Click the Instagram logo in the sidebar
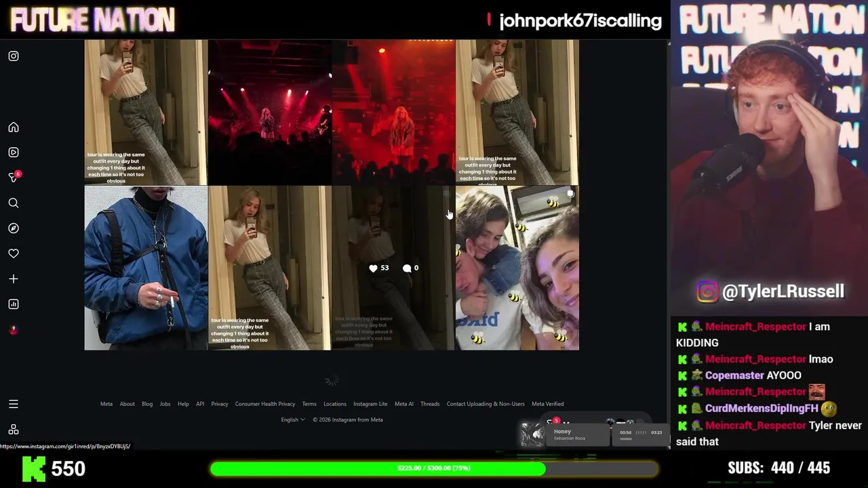The image size is (868, 488). [14, 56]
